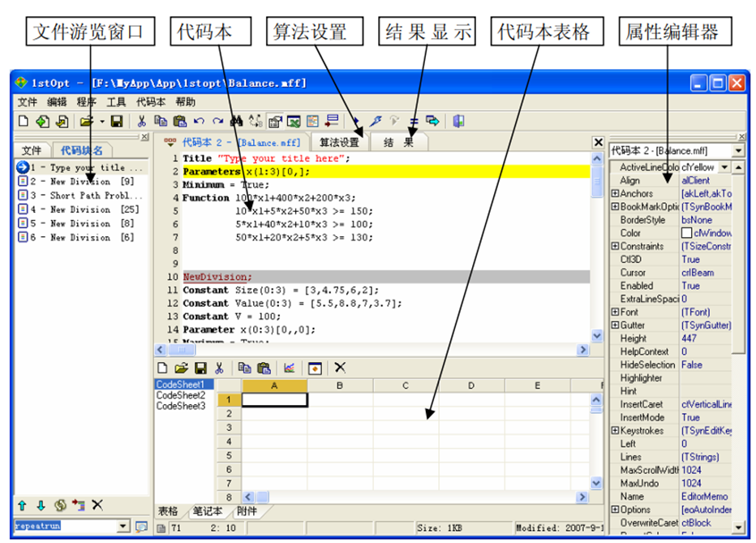Click the Cut scissors icon in the main toolbar
The height and width of the screenshot is (543, 756).
tap(142, 121)
